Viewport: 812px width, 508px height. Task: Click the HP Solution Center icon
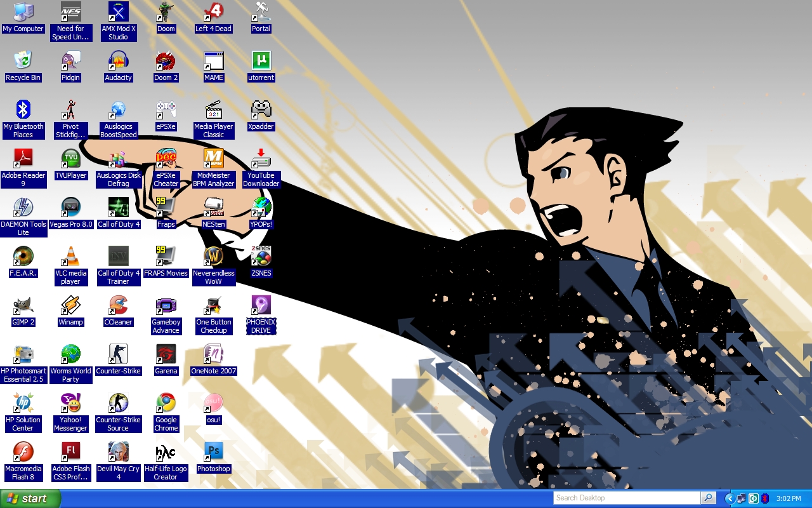[23, 403]
